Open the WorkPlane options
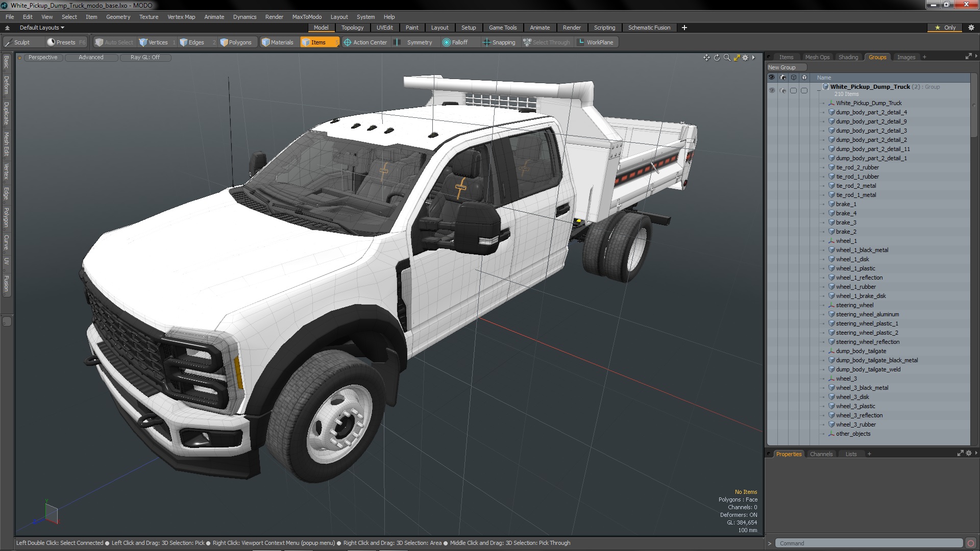Image resolution: width=980 pixels, height=551 pixels. pyautogui.click(x=596, y=42)
